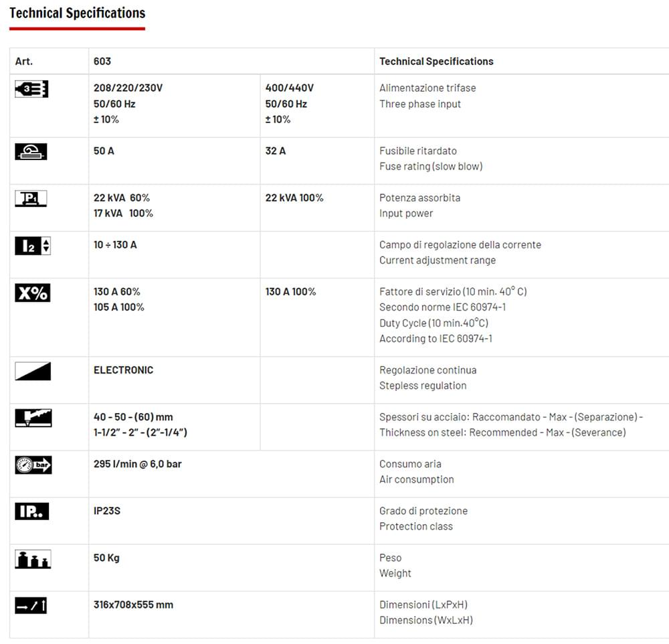Click the steel cutting thickness torch icon
The width and height of the screenshot is (669, 644).
click(33, 418)
